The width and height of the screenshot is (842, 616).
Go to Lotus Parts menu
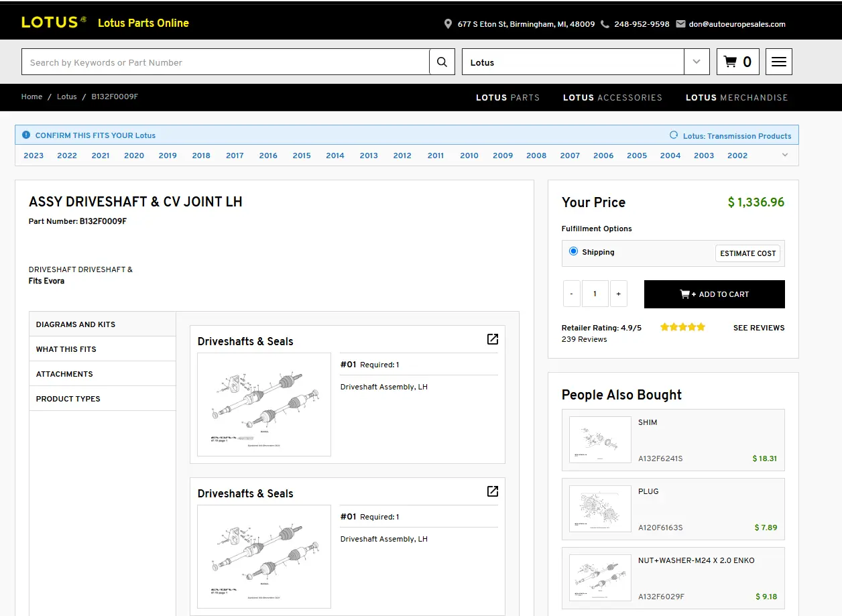(x=507, y=97)
